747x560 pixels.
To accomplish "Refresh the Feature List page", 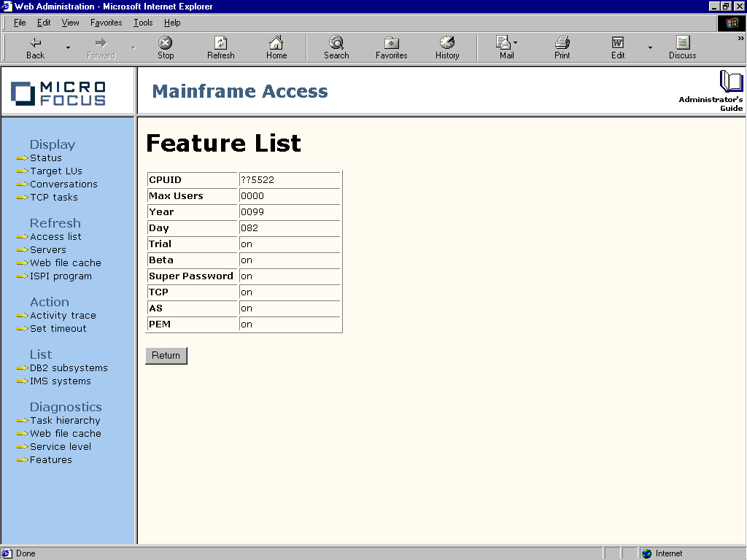I will (220, 47).
